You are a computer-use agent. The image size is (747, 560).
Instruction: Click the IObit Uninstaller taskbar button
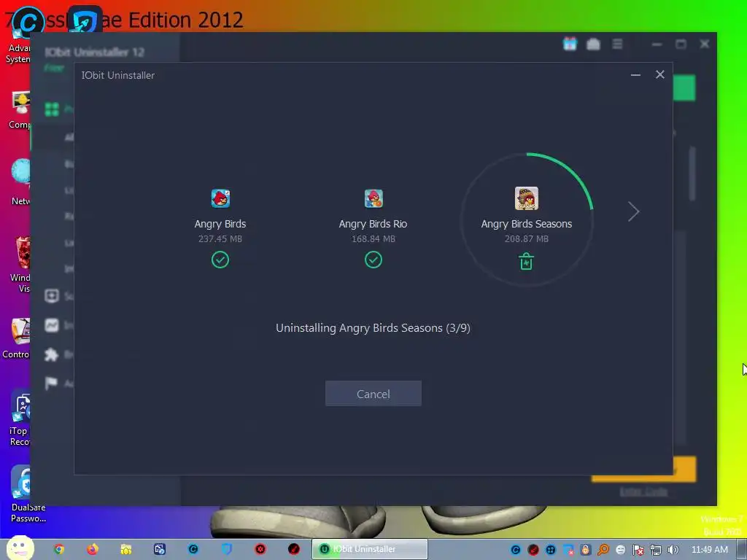click(370, 549)
